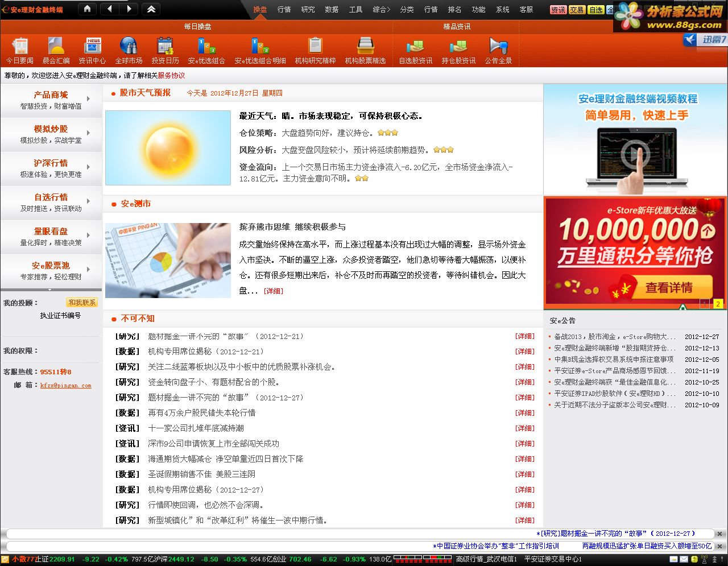This screenshot has width=728, height=566.
Task: Open the 研究 menu
Action: [x=308, y=10]
